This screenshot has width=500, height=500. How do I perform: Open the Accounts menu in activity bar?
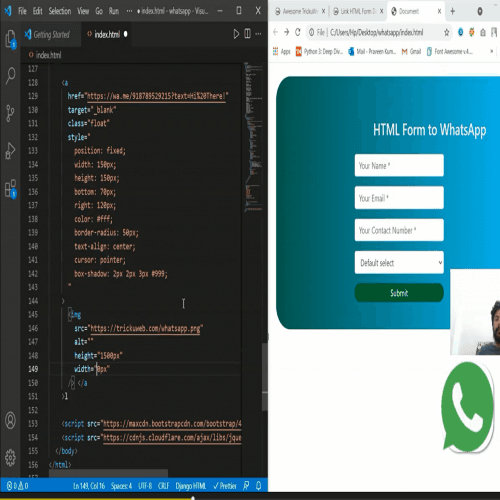[x=10, y=420]
